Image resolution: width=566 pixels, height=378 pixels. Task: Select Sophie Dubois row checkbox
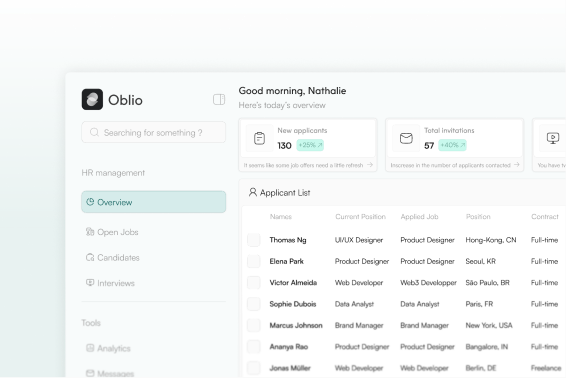click(253, 304)
